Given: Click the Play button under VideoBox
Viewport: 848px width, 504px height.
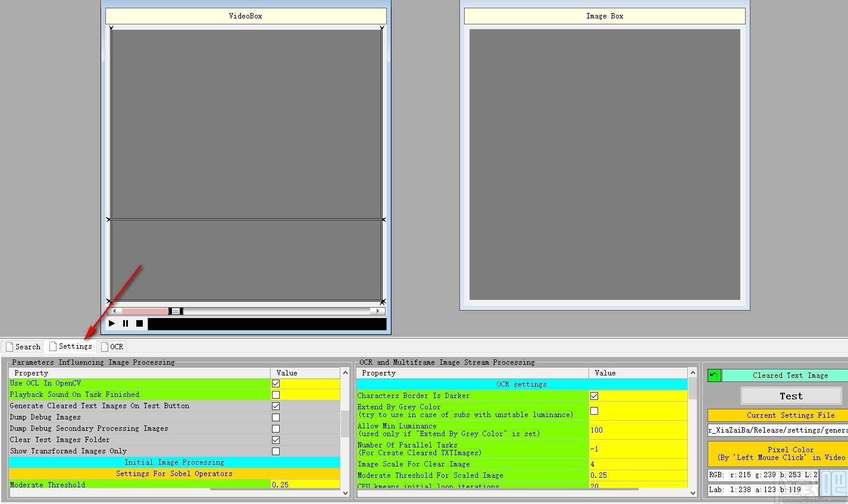Looking at the screenshot, I should [x=112, y=324].
